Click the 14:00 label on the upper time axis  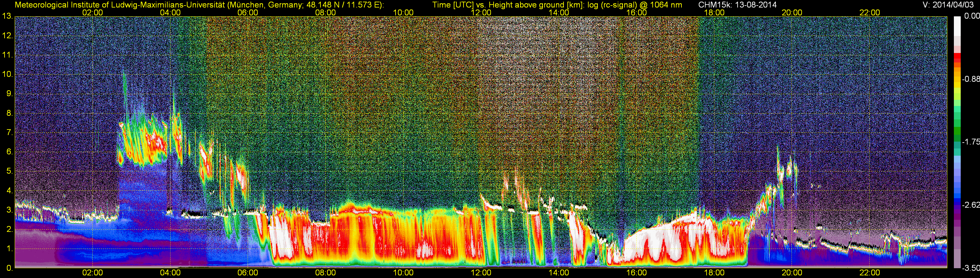click(x=559, y=12)
